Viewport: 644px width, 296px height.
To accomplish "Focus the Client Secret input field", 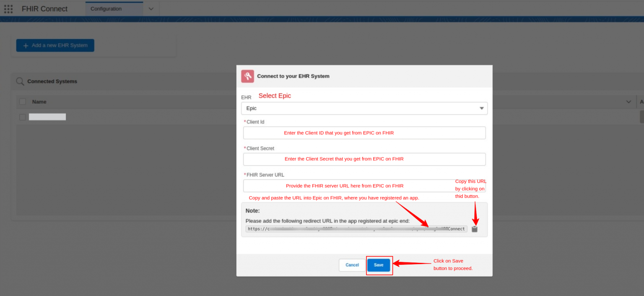I will [364, 159].
